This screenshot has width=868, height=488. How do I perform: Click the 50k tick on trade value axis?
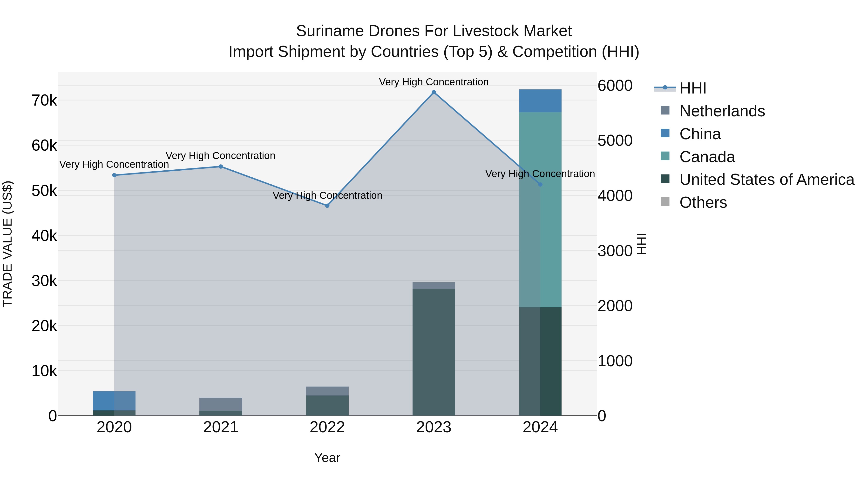44,191
